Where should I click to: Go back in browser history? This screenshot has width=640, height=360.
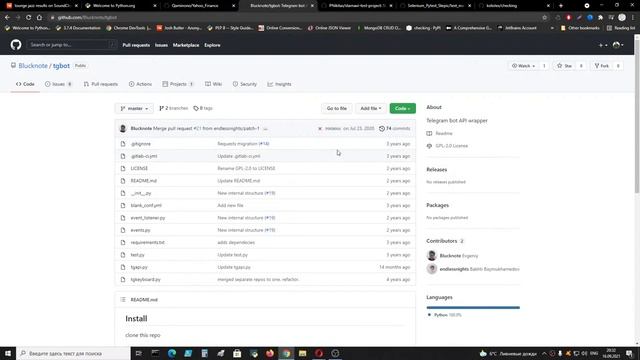7,18
